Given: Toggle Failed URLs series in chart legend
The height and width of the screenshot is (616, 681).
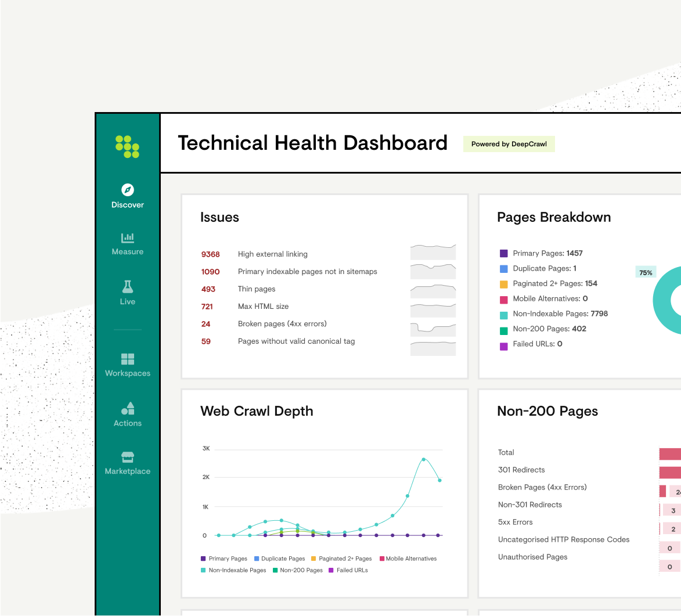Looking at the screenshot, I should (348, 570).
